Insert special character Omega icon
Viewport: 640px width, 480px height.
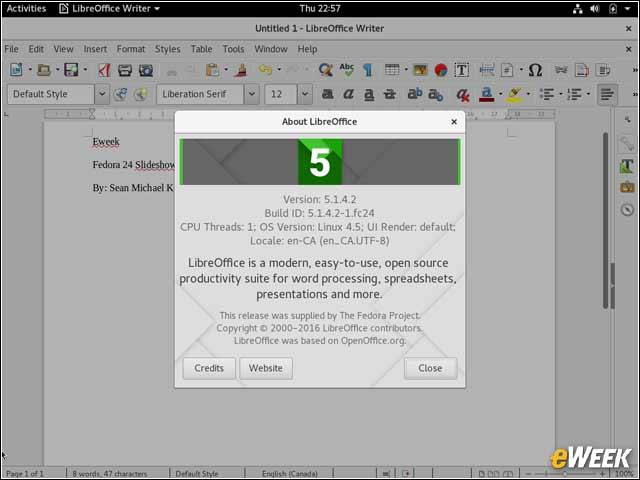(x=535, y=70)
